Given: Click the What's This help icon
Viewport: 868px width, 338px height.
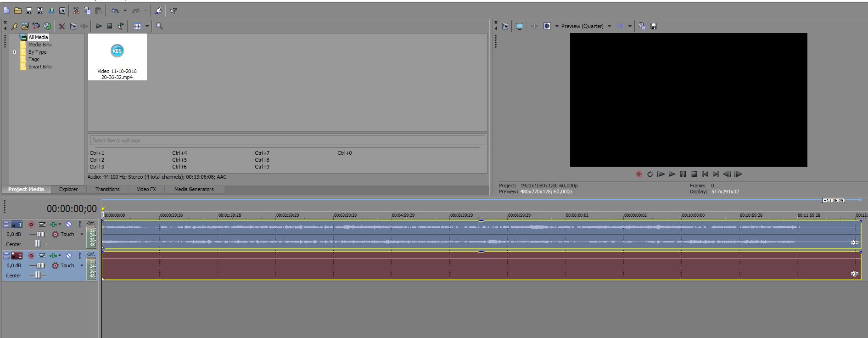Looking at the screenshot, I should (173, 11).
